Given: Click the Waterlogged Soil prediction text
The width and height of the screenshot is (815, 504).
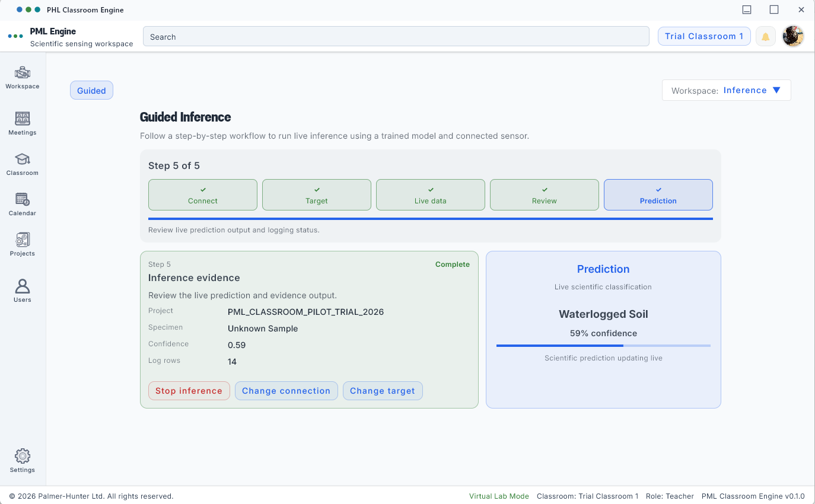Looking at the screenshot, I should 603,314.
